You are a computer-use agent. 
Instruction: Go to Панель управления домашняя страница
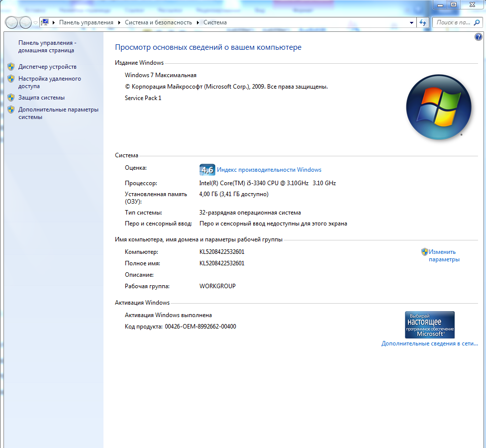click(47, 46)
